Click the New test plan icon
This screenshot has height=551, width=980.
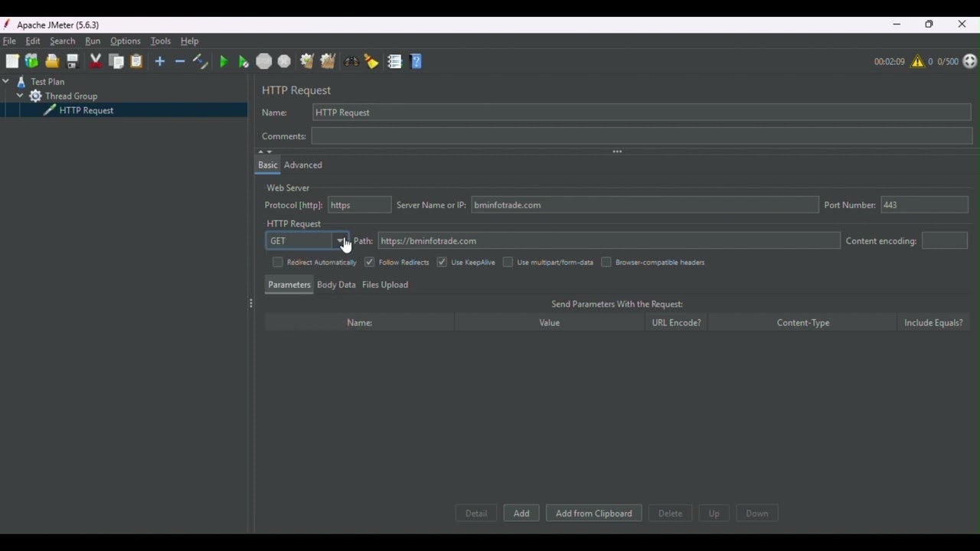click(x=12, y=61)
